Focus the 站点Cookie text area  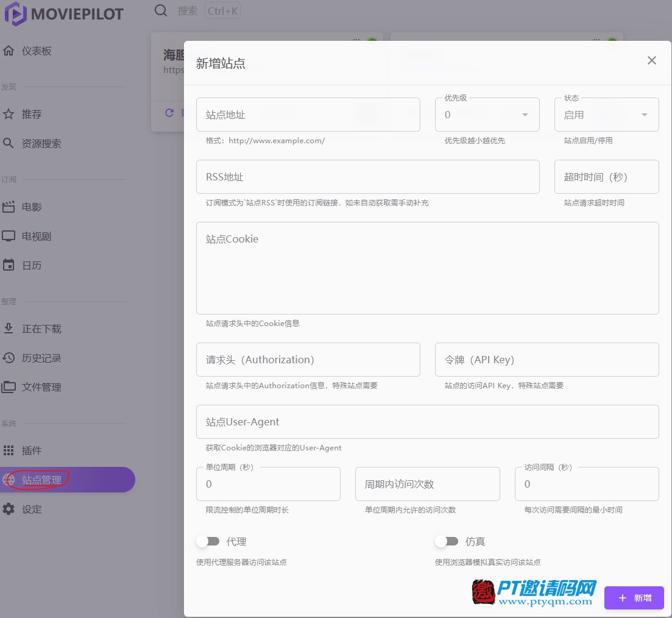[427, 268]
